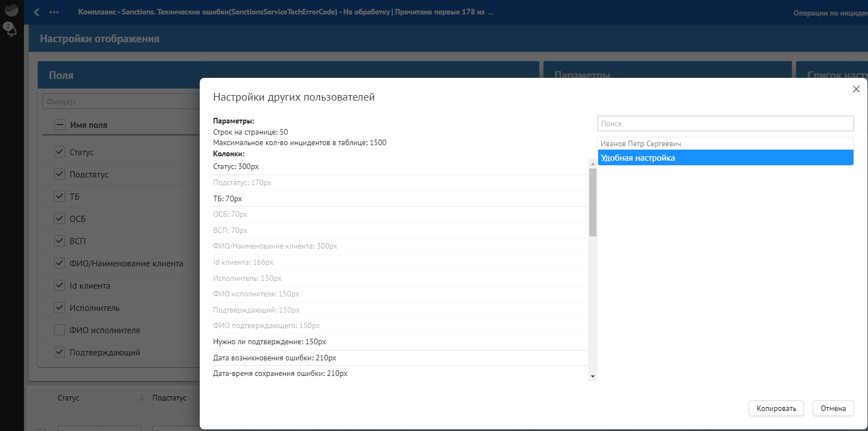
Task: Uncheck the Подтверждающий field checkbox
Action: [x=60, y=353]
